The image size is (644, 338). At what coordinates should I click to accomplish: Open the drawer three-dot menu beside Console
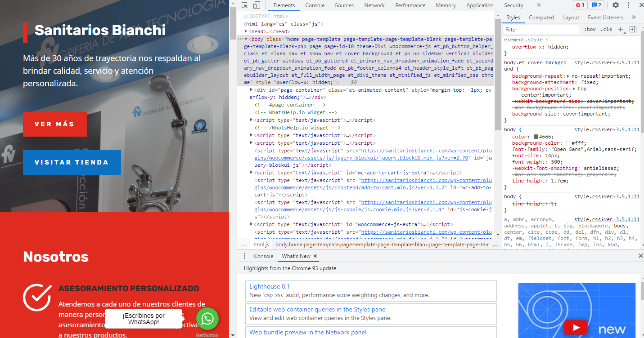[x=244, y=256]
